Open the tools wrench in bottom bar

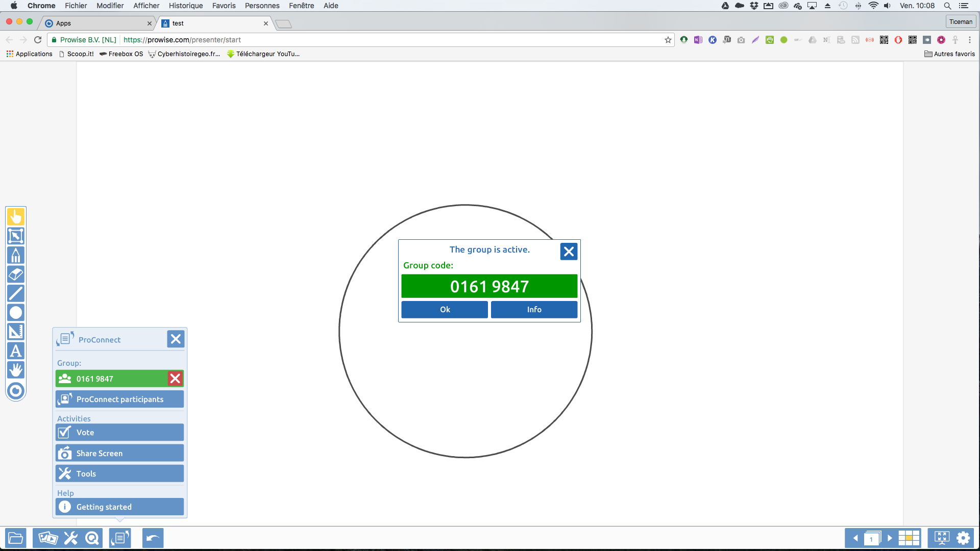(70, 538)
